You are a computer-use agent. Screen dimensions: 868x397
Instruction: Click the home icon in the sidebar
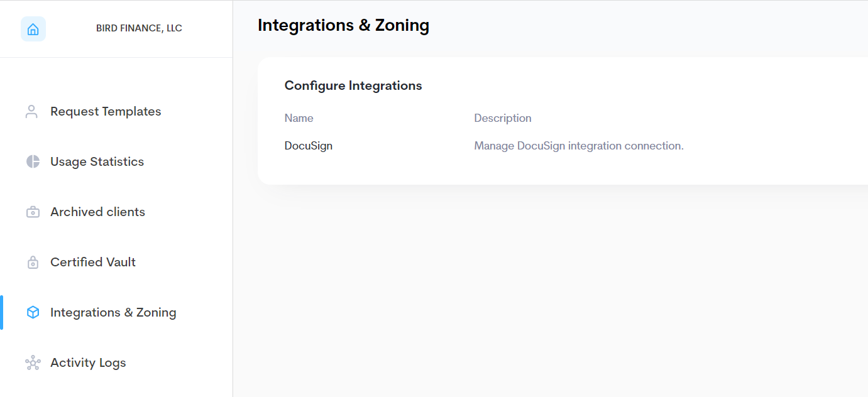tap(33, 29)
